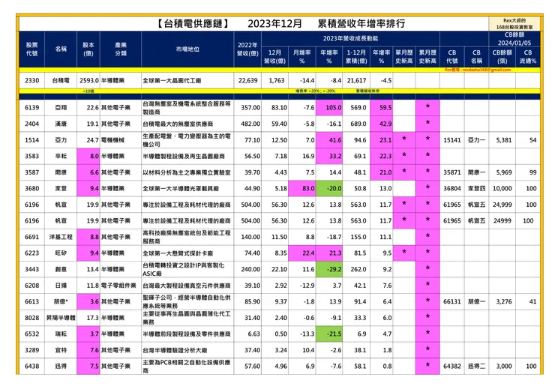The height and width of the screenshot is (392, 555).
Task: Select the 市場地位 column header
Action: (x=187, y=49)
